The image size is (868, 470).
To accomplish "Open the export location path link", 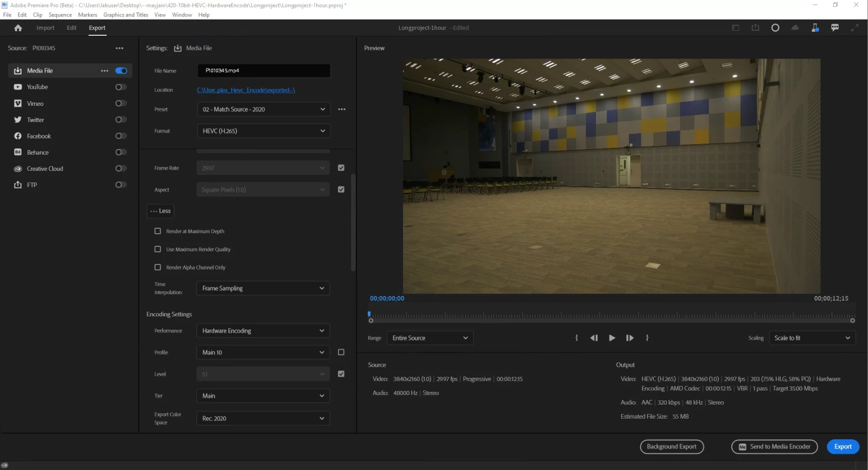I will pyautogui.click(x=246, y=90).
